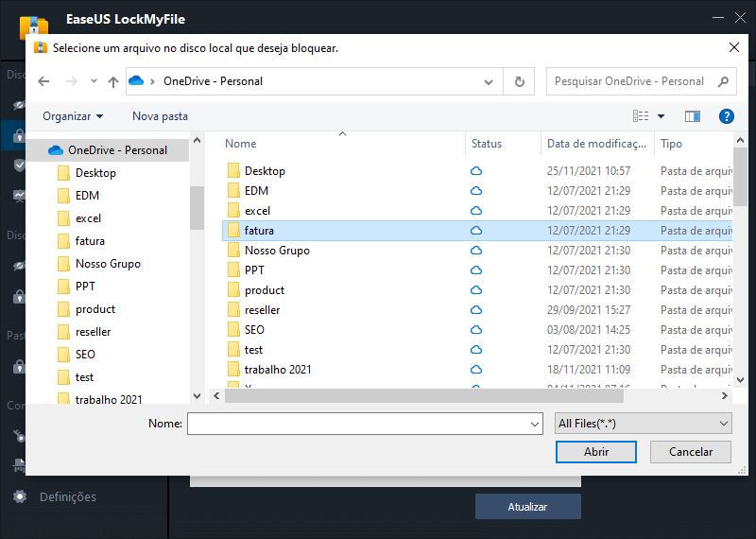Refresh the OneDrive - Personal folder
The image size is (756, 539).
coord(519,81)
